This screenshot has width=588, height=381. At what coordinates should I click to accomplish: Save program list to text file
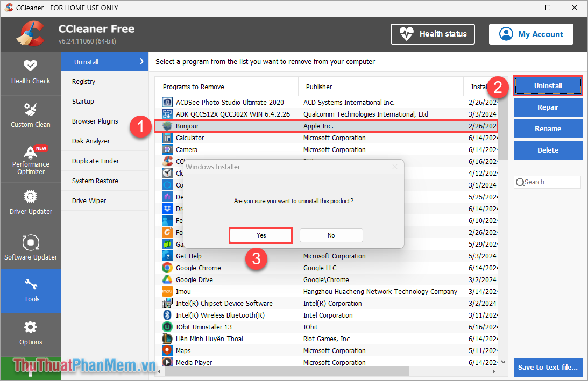pos(548,367)
